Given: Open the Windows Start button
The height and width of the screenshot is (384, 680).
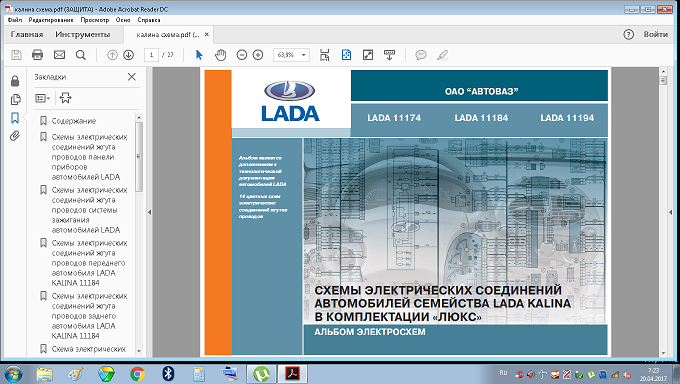Looking at the screenshot, I should coord(13,374).
